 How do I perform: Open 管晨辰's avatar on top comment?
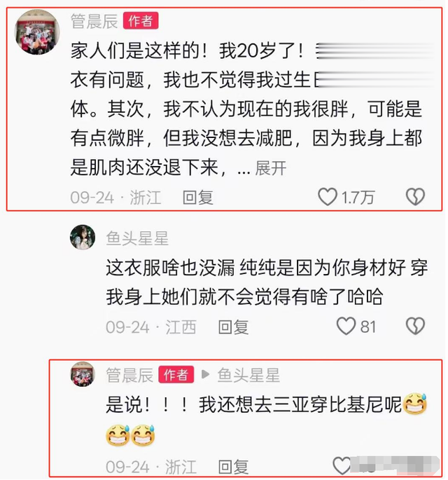tap(37, 32)
